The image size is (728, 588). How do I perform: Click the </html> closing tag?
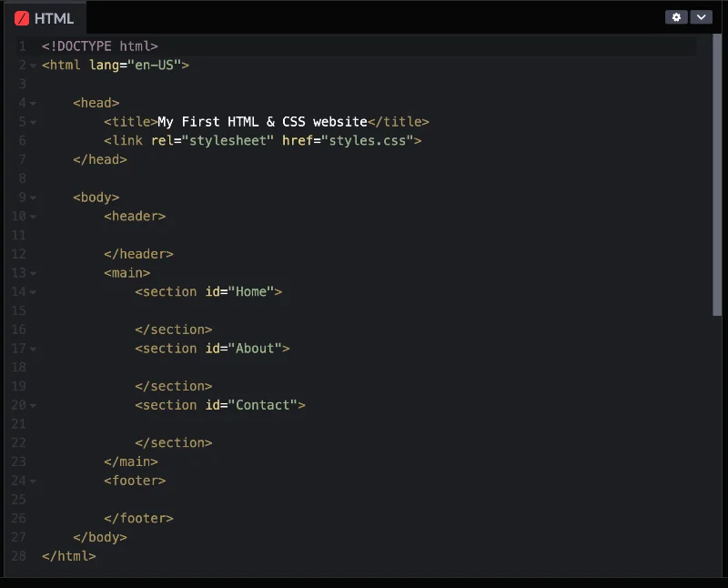point(69,556)
